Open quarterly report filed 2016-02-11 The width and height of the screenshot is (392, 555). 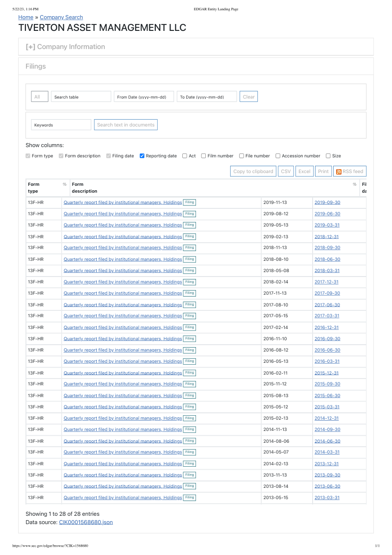pos(123,373)
